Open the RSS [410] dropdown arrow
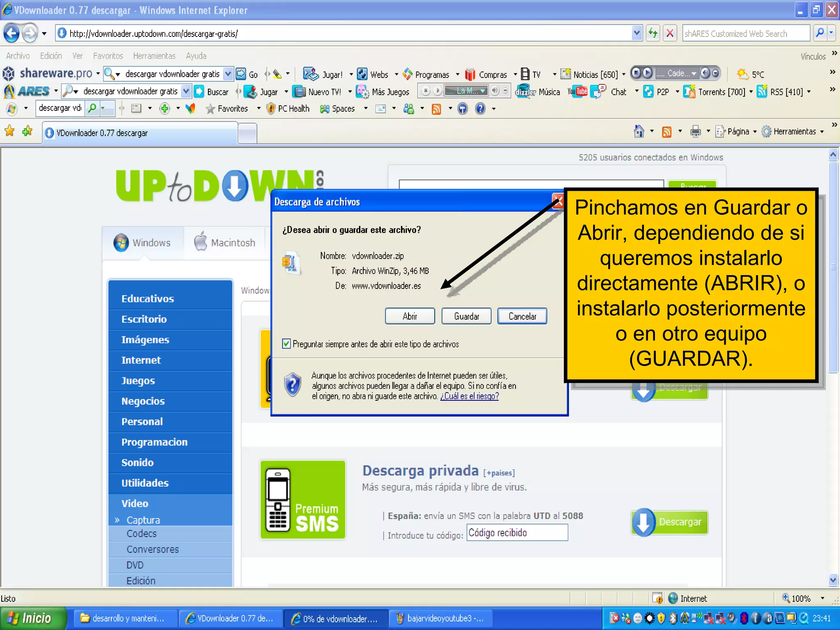 (809, 92)
